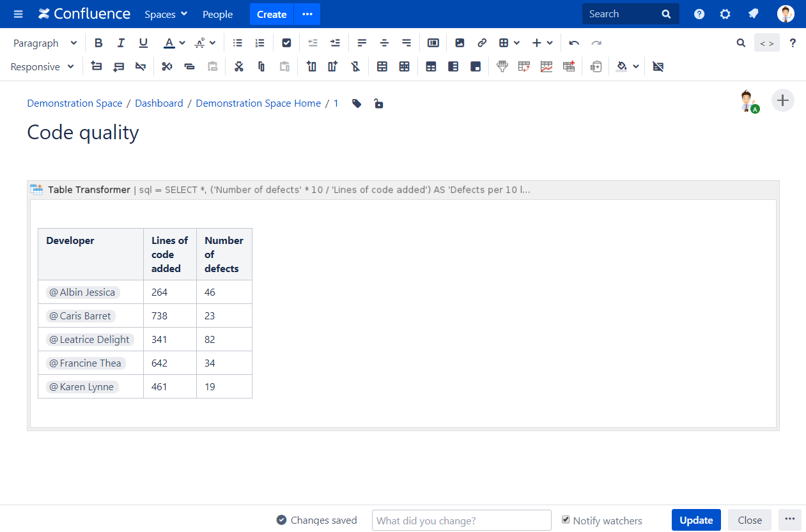806x532 pixels.
Task: Insert an image into the page
Action: 460,42
